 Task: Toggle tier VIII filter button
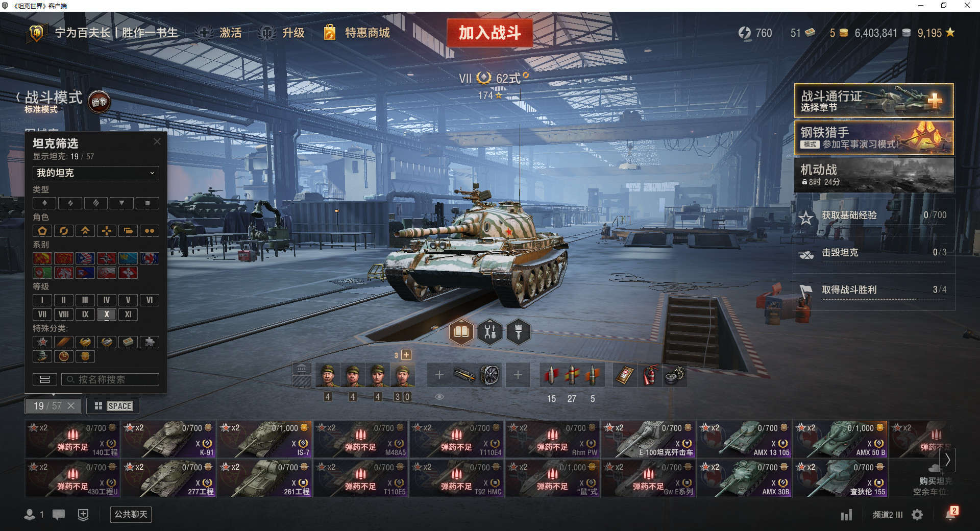(64, 315)
